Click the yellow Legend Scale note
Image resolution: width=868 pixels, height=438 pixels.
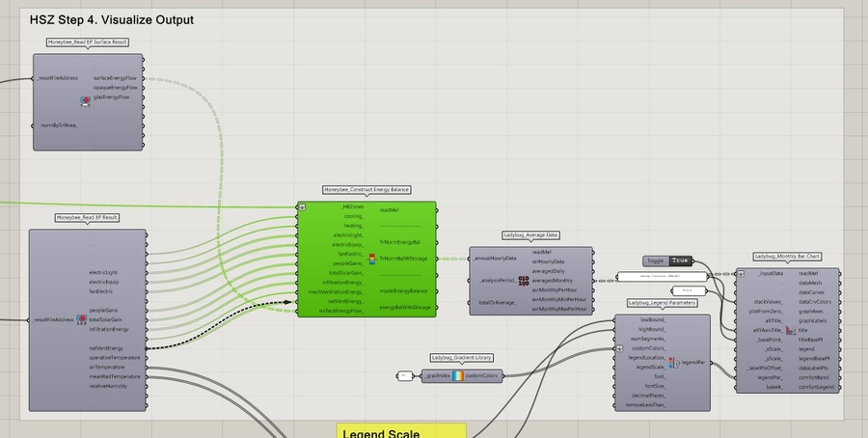tap(400, 430)
